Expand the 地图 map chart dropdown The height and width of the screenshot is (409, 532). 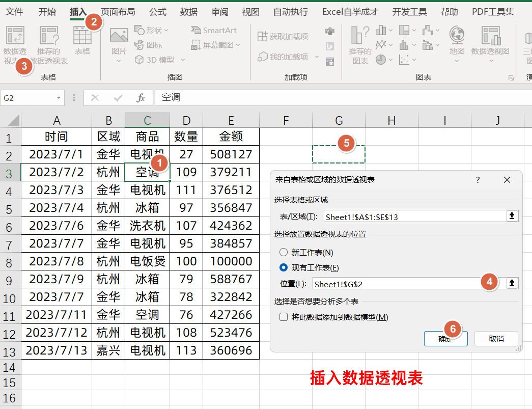click(457, 61)
